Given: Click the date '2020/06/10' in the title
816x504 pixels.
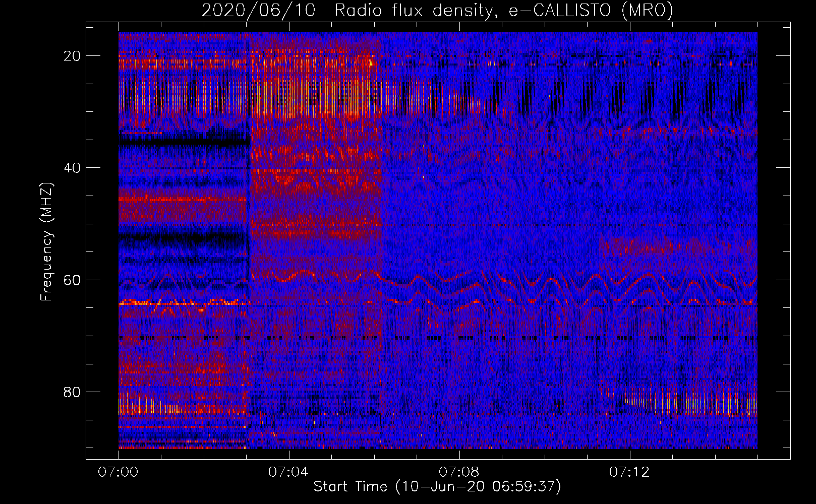Looking at the screenshot, I should point(259,10).
